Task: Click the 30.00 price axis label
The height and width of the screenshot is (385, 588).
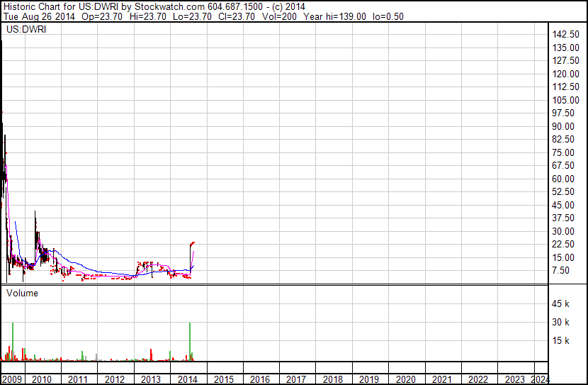Action: tap(563, 232)
